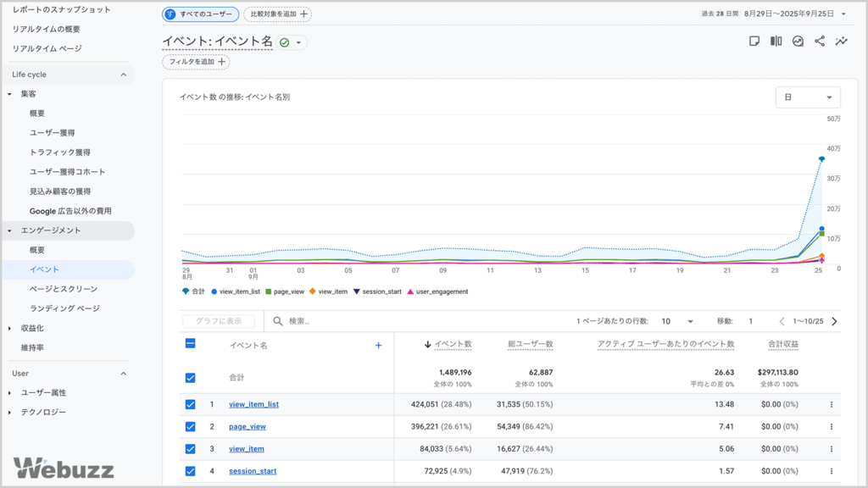Click the peak 合計 data point on chart
Image resolution: width=868 pixels, height=488 pixels.
coord(821,159)
